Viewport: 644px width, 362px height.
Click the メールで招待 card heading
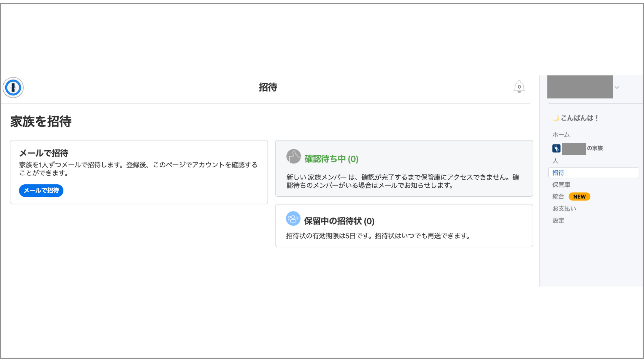tap(44, 153)
